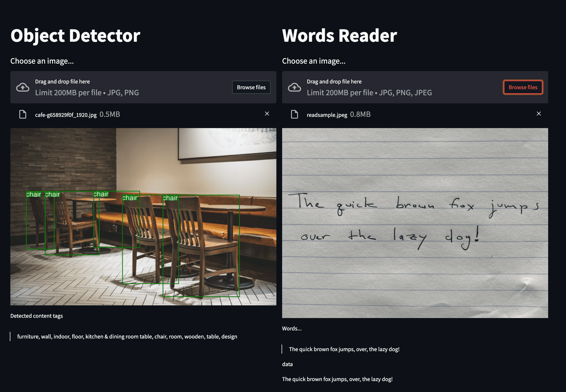Click the document icon beside readsample.jpeg
The image size is (566, 392).
coord(295,114)
